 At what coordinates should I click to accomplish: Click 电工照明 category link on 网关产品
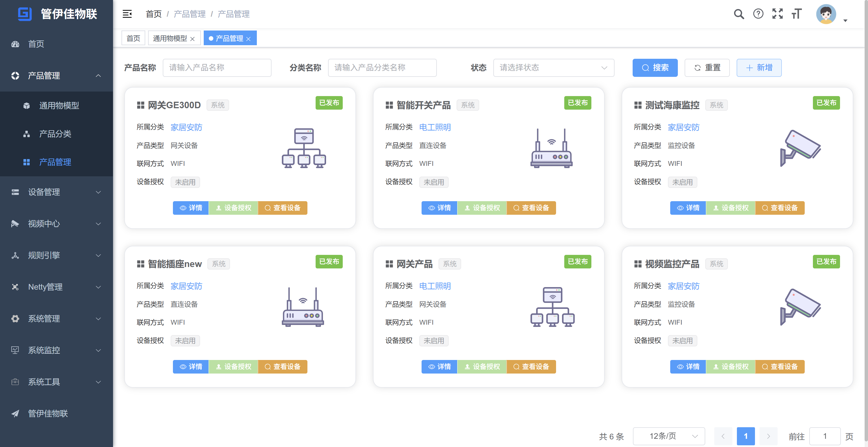coord(435,286)
